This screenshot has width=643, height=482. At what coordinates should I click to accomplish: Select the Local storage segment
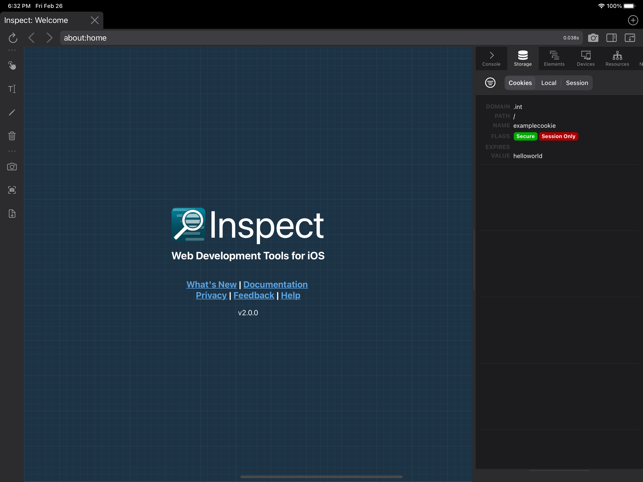pos(549,83)
